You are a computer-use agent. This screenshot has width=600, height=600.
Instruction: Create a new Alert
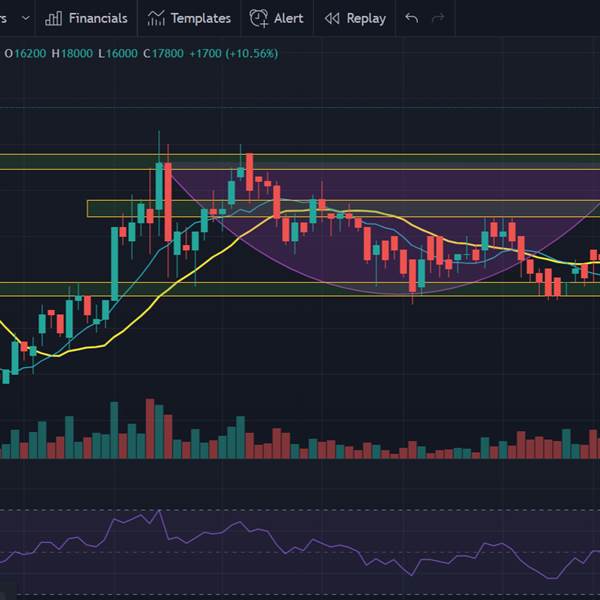[277, 18]
